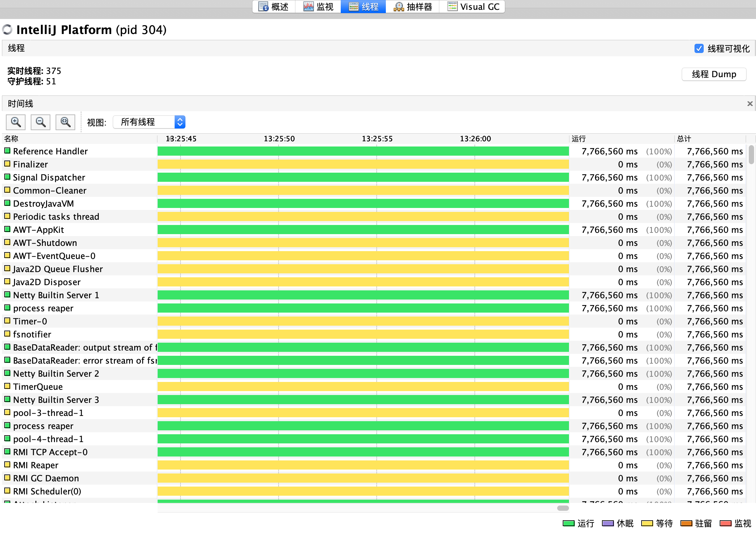Image resolution: width=756 pixels, height=533 pixels.
Task: Click the 名称 column header
Action: [x=80, y=139]
